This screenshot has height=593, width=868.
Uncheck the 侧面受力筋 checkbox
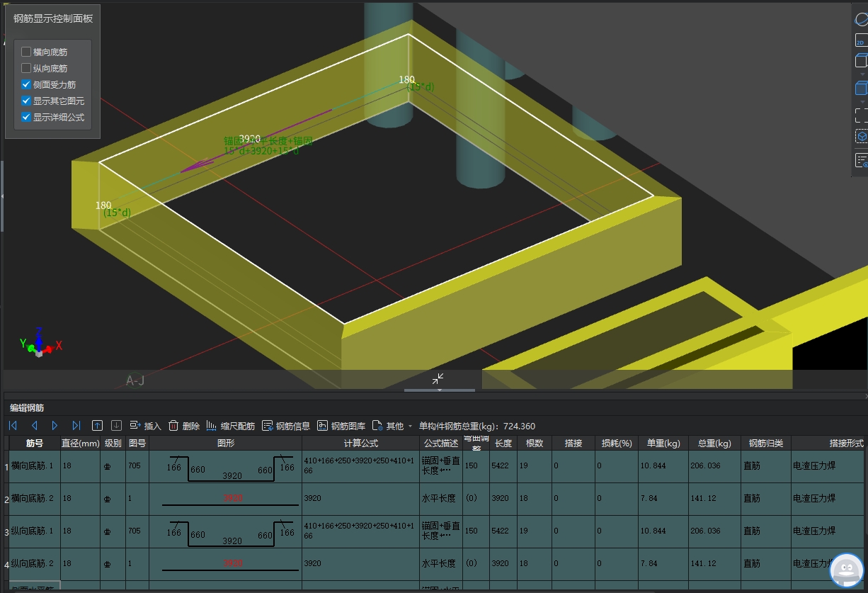coord(26,84)
